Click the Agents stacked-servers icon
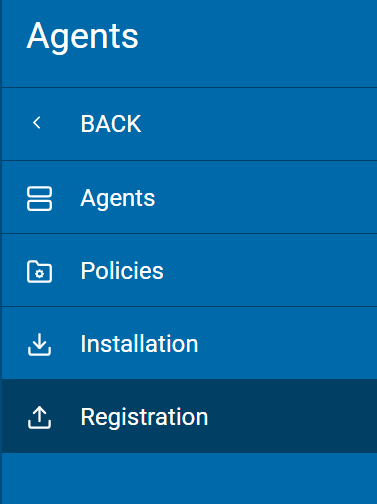377x504 pixels. point(39,198)
